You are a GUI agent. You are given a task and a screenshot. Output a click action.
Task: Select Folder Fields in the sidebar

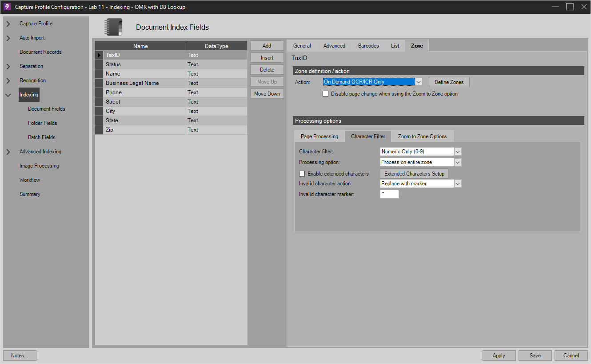tap(42, 123)
